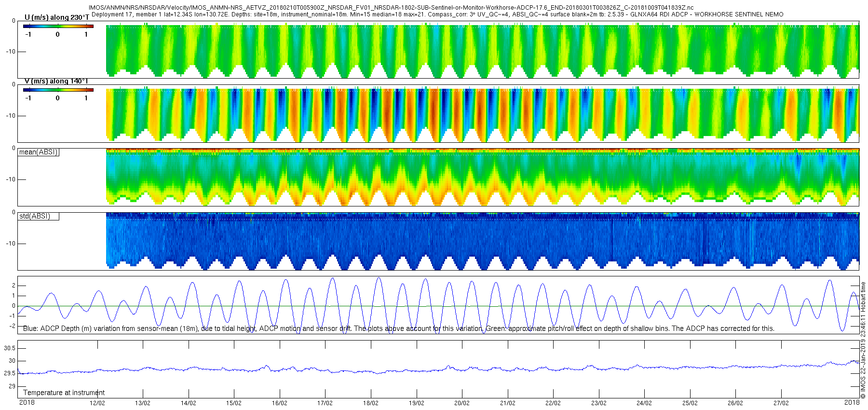This screenshot has width=868, height=410.
Task: Click the 23/02 date tick label
Action: coord(599,403)
